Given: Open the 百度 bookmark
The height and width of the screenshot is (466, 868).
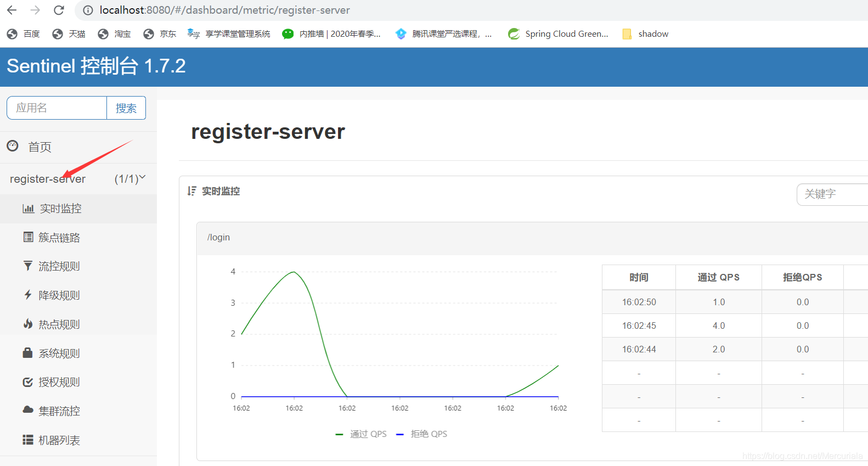Looking at the screenshot, I should tap(24, 34).
